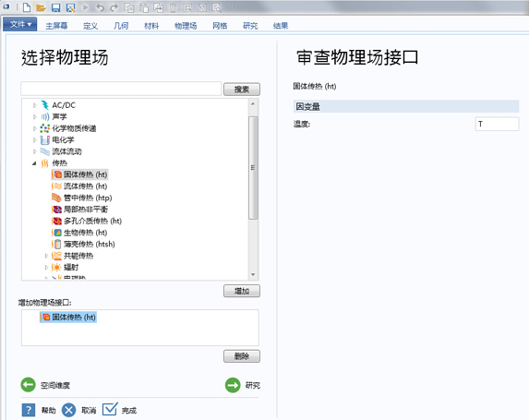Open the 几何 ribbon tab
This screenshot has height=420, width=529.
[121, 26]
